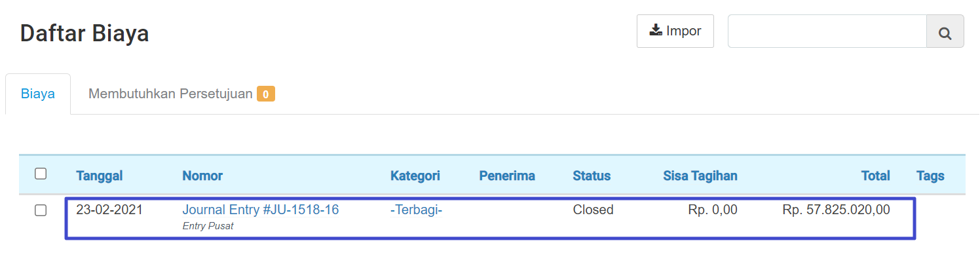The width and height of the screenshot is (980, 262).
Task: Sort by Nomor column header
Action: coord(202,176)
